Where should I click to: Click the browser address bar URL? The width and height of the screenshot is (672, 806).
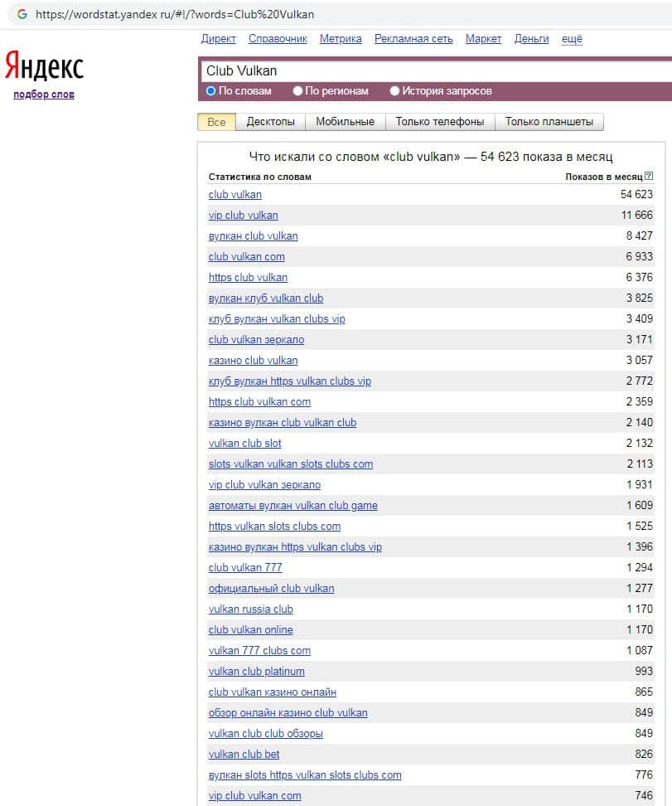pos(175,14)
